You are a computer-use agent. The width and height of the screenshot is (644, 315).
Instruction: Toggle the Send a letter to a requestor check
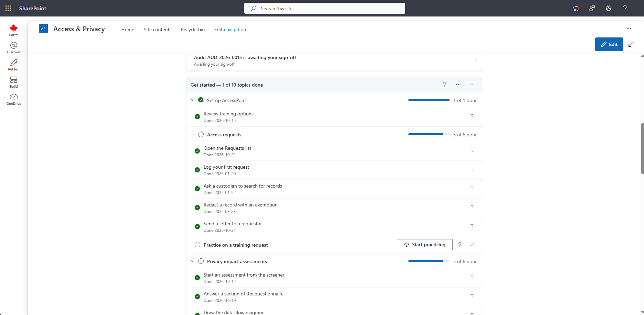coord(197,226)
